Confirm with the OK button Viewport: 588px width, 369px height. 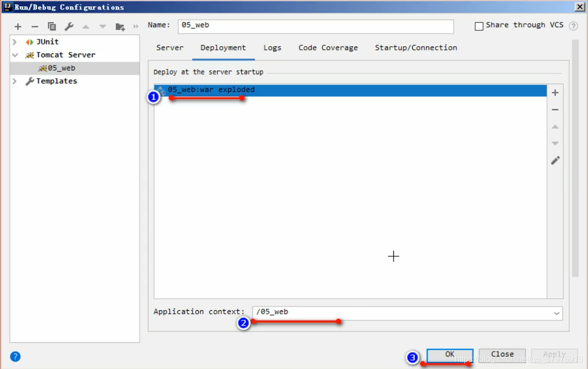pyautogui.click(x=450, y=355)
